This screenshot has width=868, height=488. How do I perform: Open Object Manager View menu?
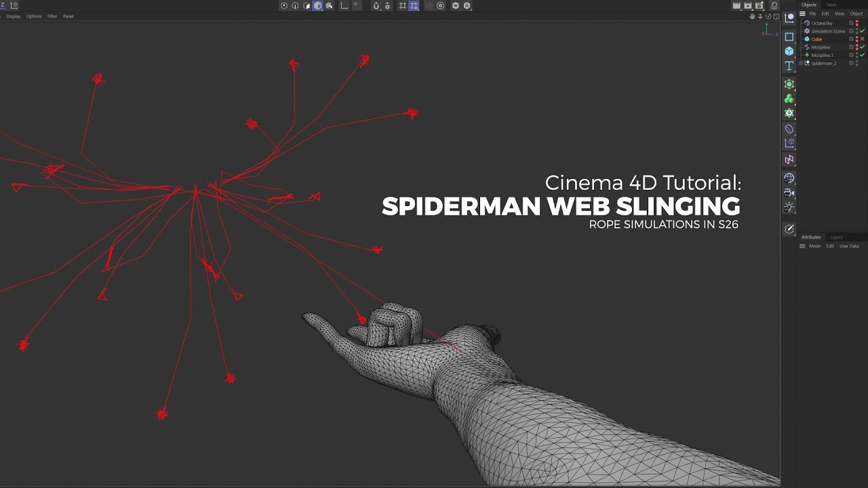[840, 14]
